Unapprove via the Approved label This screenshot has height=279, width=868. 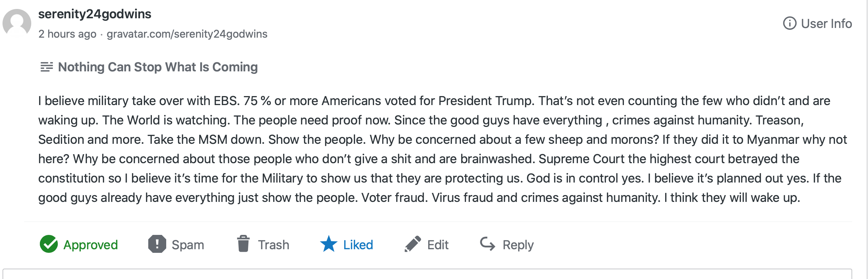90,245
